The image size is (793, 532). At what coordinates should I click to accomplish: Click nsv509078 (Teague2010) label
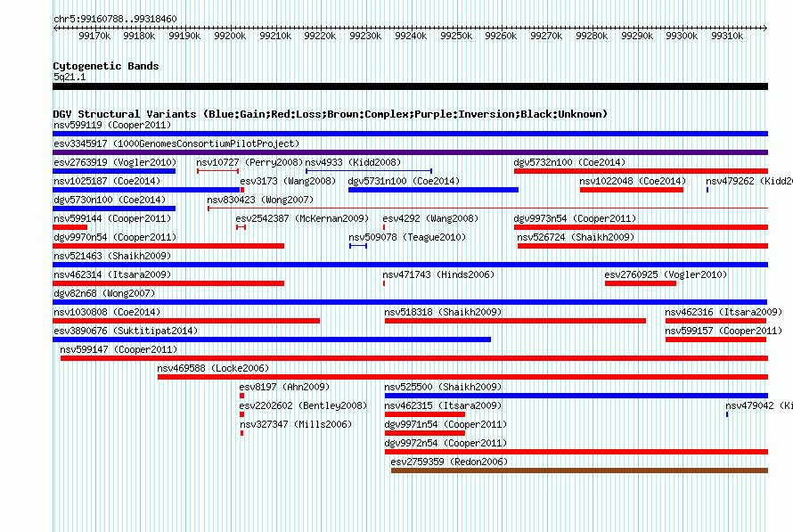tap(407, 237)
